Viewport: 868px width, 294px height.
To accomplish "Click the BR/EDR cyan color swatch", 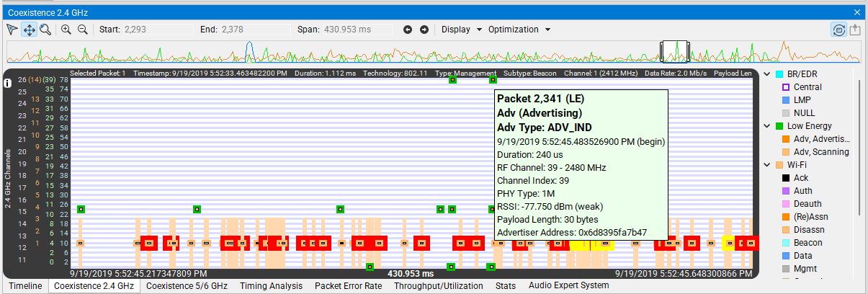I will (779, 74).
